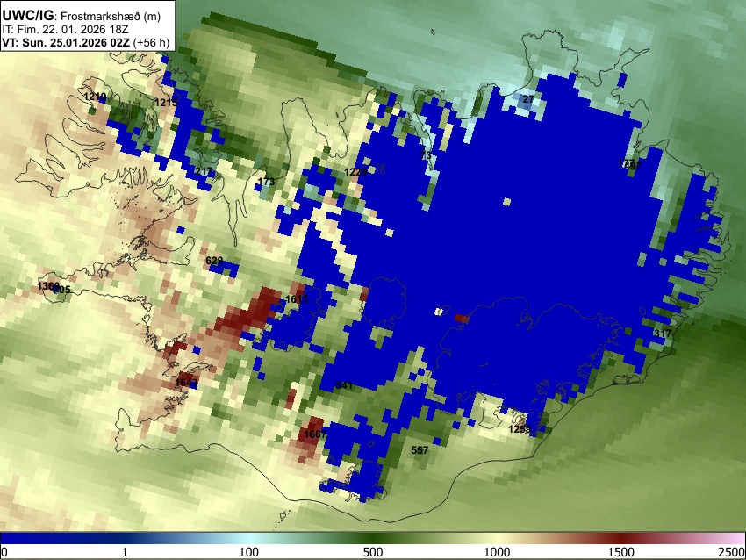
Task: Click the color scale label 1
Action: [125, 552]
